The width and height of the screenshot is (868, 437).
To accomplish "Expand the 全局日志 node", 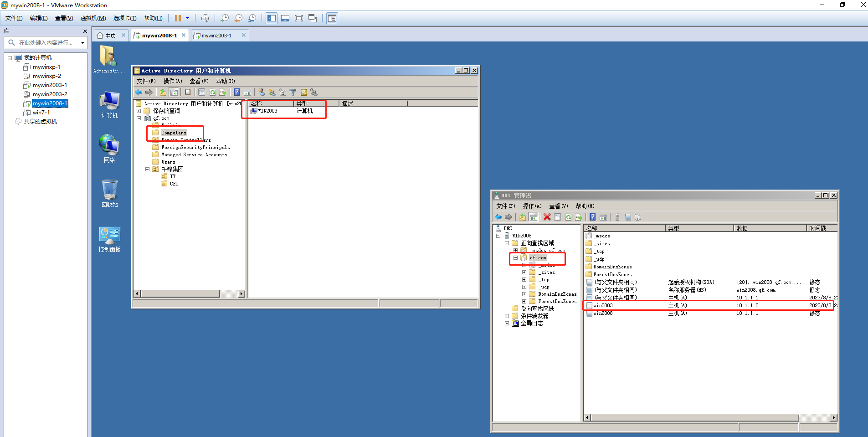I will pos(507,323).
